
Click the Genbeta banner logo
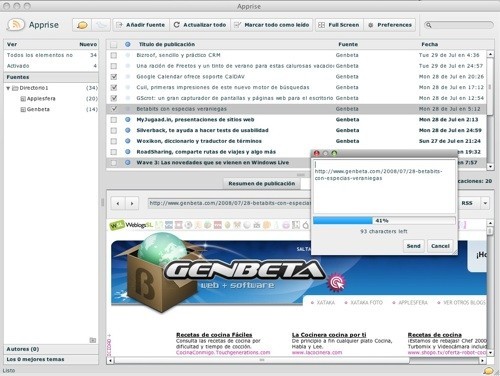(x=245, y=270)
